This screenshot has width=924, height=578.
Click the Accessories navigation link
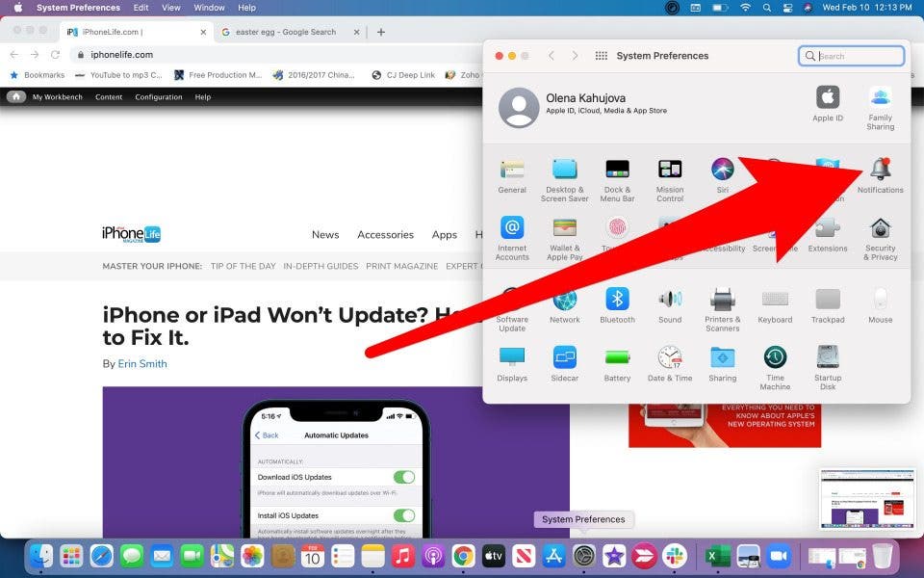tap(385, 234)
